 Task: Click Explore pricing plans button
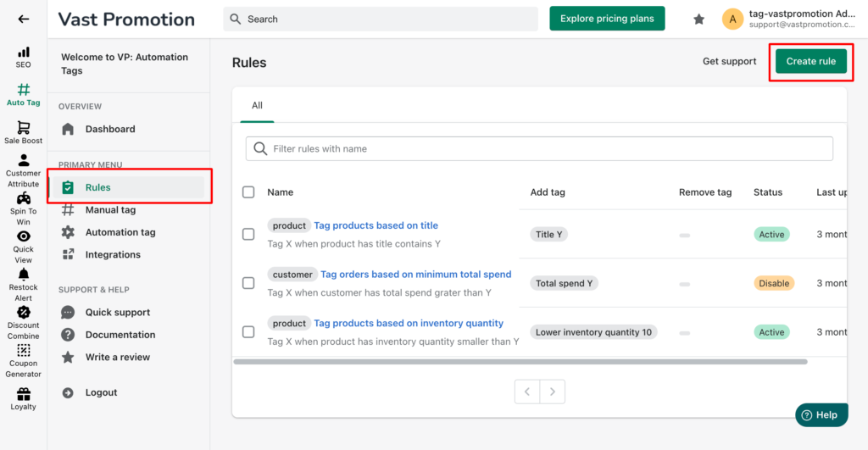607,19
